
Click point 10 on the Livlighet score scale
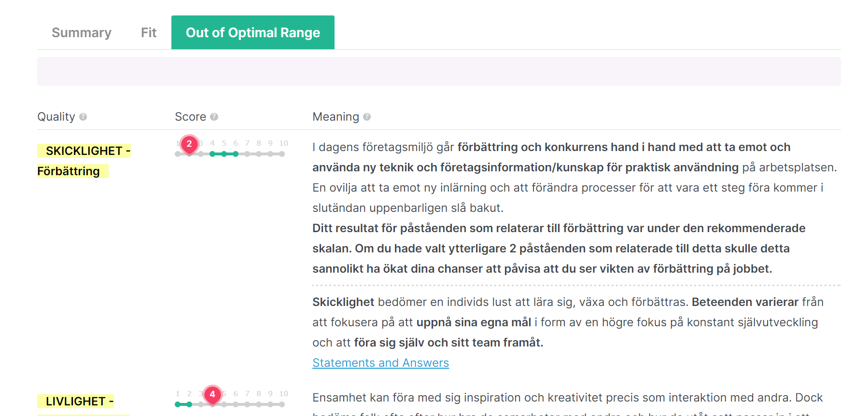pyautogui.click(x=282, y=404)
